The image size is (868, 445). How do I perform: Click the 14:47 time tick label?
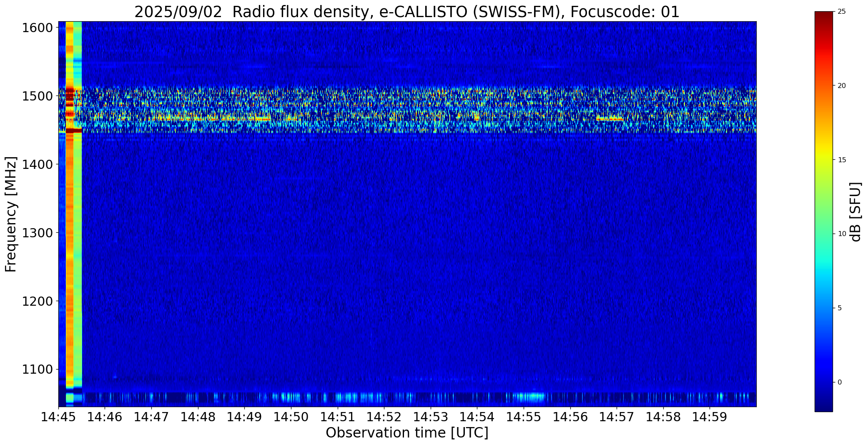coord(152,417)
